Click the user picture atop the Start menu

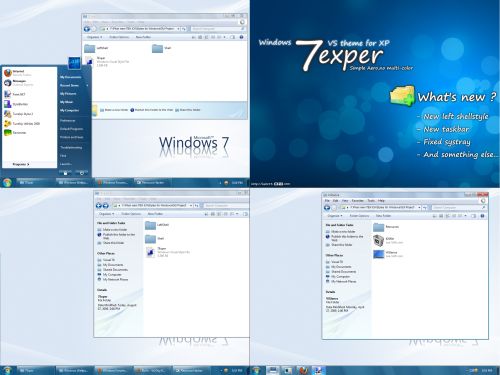pyautogui.click(x=74, y=63)
